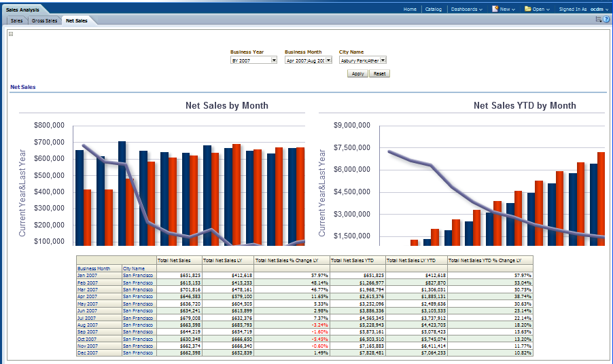
Task: Click the -5.45% value in Oct 2007 row
Action: pyautogui.click(x=320, y=339)
